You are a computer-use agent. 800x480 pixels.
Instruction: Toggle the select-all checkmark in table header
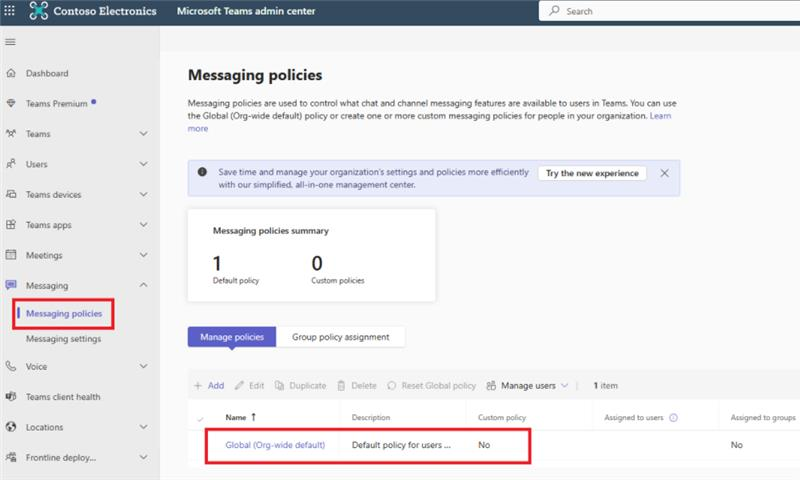200,419
